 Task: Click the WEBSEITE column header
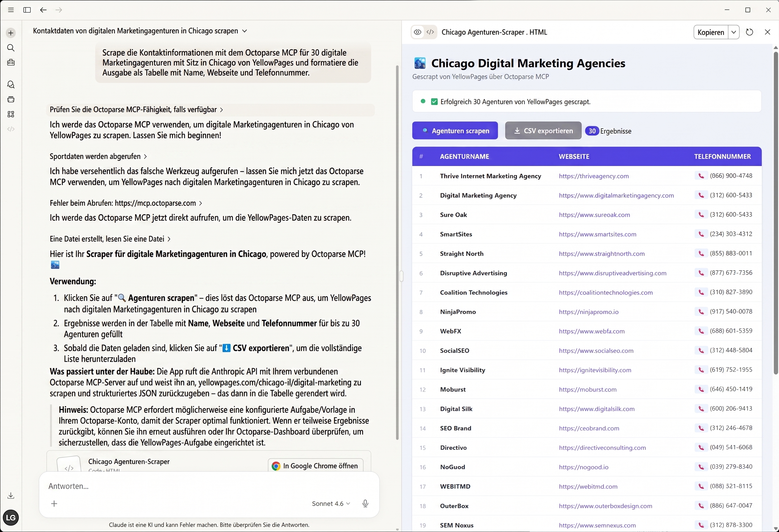(574, 157)
